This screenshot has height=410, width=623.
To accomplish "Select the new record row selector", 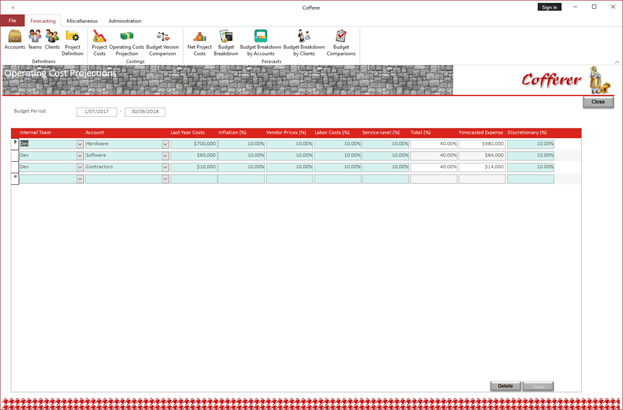I will 15,179.
